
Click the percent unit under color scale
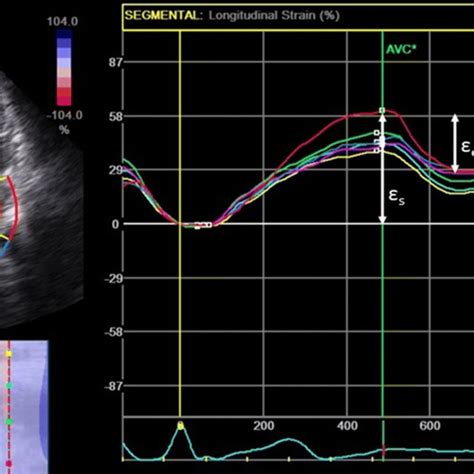click(x=64, y=130)
